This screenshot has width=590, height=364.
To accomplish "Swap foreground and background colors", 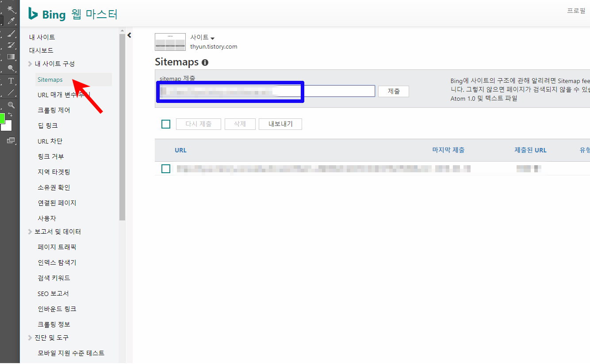I will pyautogui.click(x=10, y=114).
